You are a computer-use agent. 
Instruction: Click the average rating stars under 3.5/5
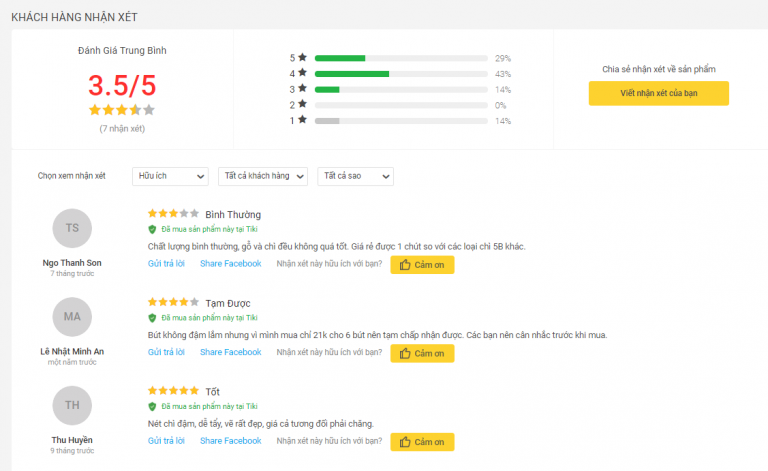(x=122, y=110)
